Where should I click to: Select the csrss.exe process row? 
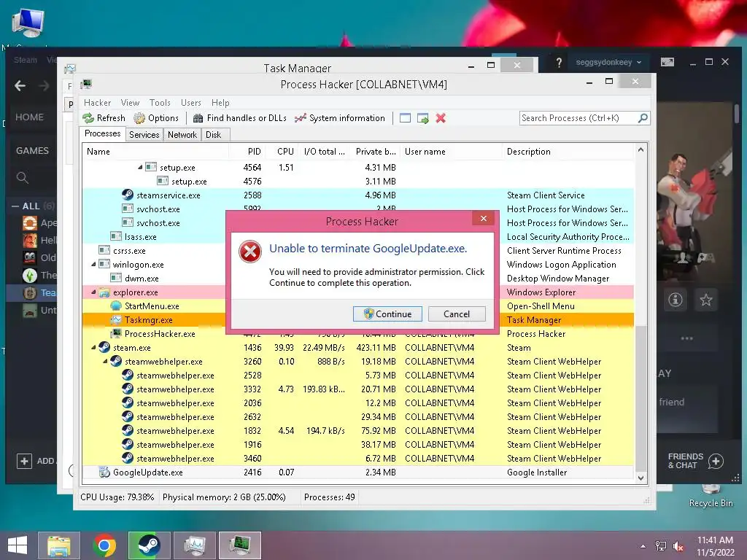358,251
